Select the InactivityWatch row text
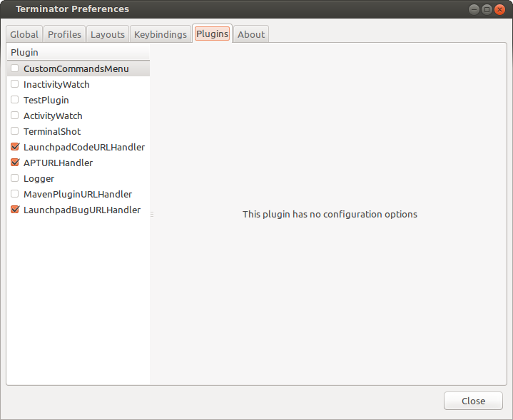The width and height of the screenshot is (513, 420). [56, 84]
